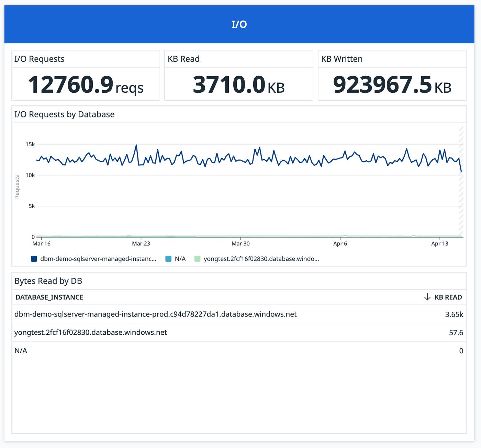
Task: Click the light green legend square for yongtest
Action: coord(197,259)
